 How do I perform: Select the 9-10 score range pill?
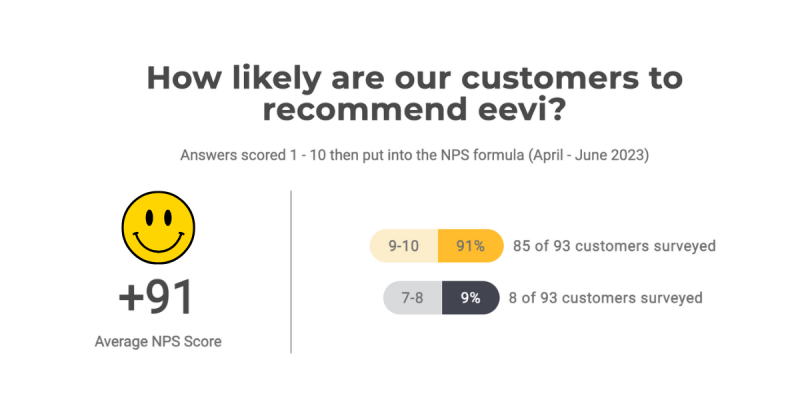point(404,246)
